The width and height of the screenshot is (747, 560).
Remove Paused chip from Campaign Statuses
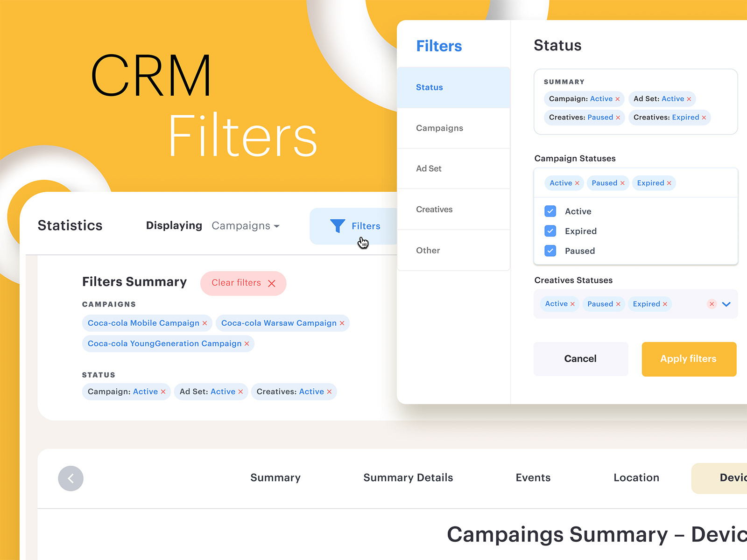pyautogui.click(x=623, y=183)
